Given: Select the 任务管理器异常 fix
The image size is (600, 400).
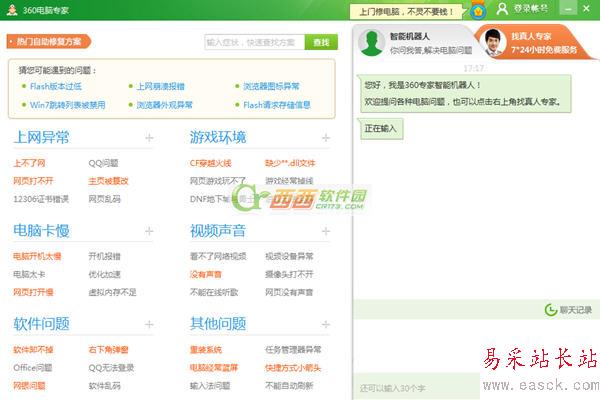Looking at the screenshot, I should point(293,350).
